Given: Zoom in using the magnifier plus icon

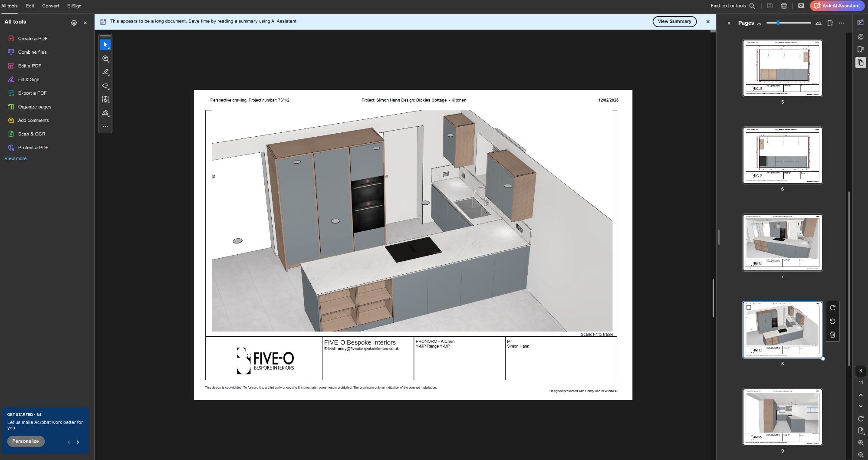Looking at the screenshot, I should coord(861,443).
